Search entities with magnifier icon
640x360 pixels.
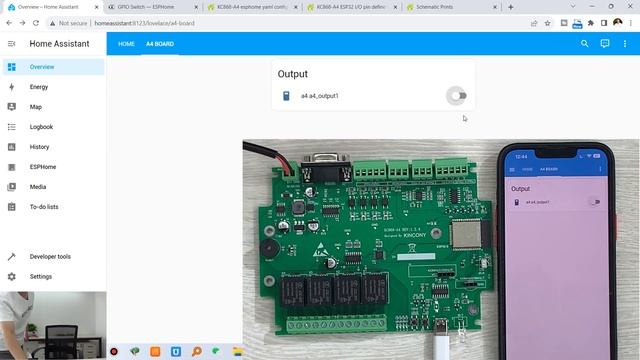click(584, 43)
